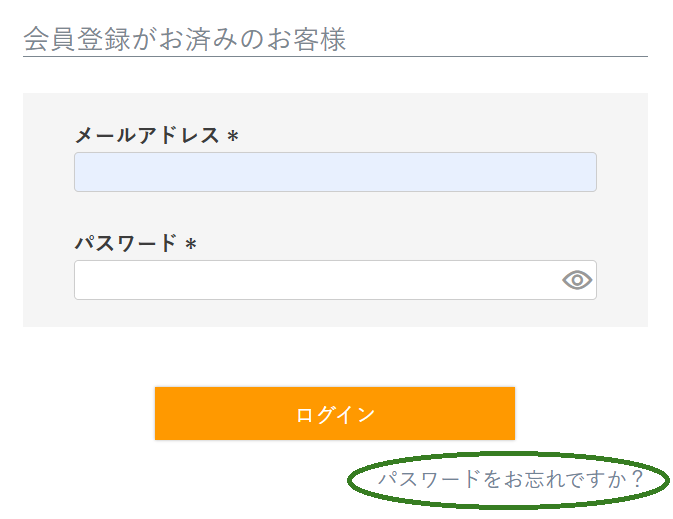673x519 pixels.
Task: Submit the form via ログイン
Action: [335, 414]
